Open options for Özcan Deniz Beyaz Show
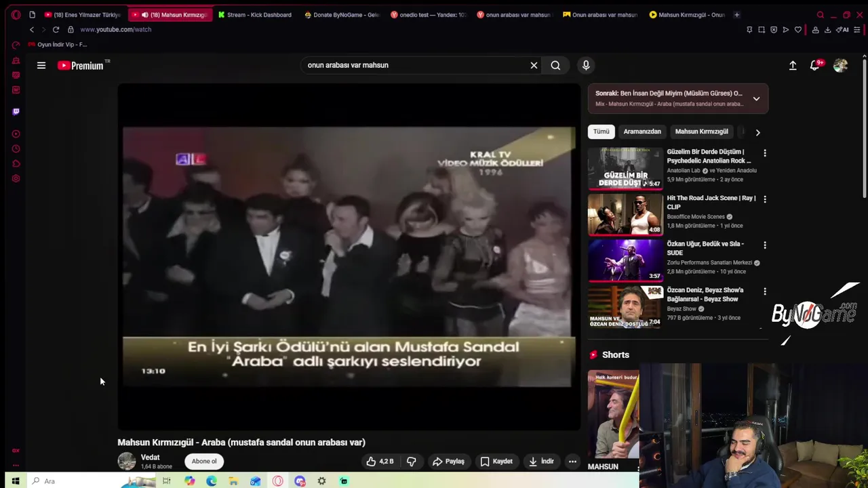 pos(764,291)
